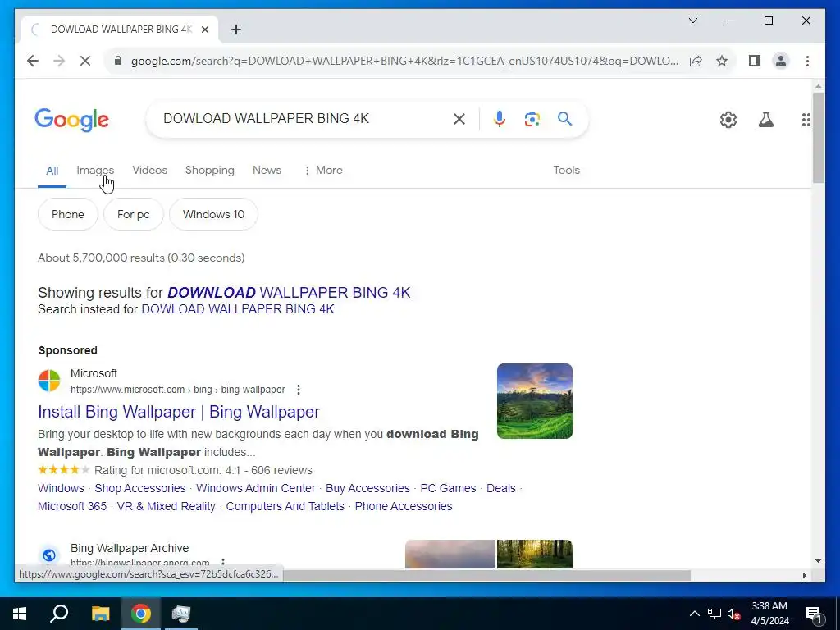The image size is (840, 630).
Task: Open the Google apps grid
Action: tap(806, 120)
